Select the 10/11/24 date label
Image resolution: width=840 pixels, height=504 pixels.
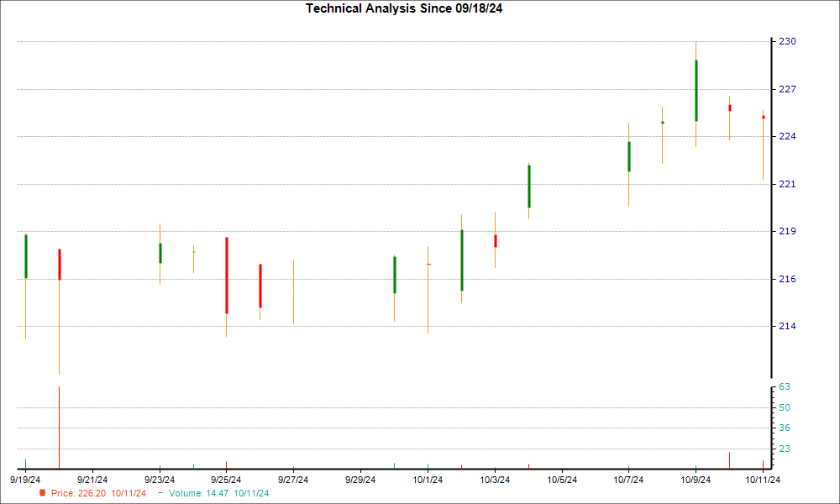pos(763,480)
